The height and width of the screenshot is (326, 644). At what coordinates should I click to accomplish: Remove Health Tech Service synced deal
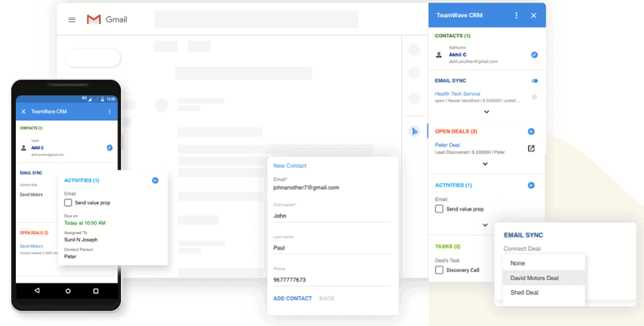(x=535, y=97)
